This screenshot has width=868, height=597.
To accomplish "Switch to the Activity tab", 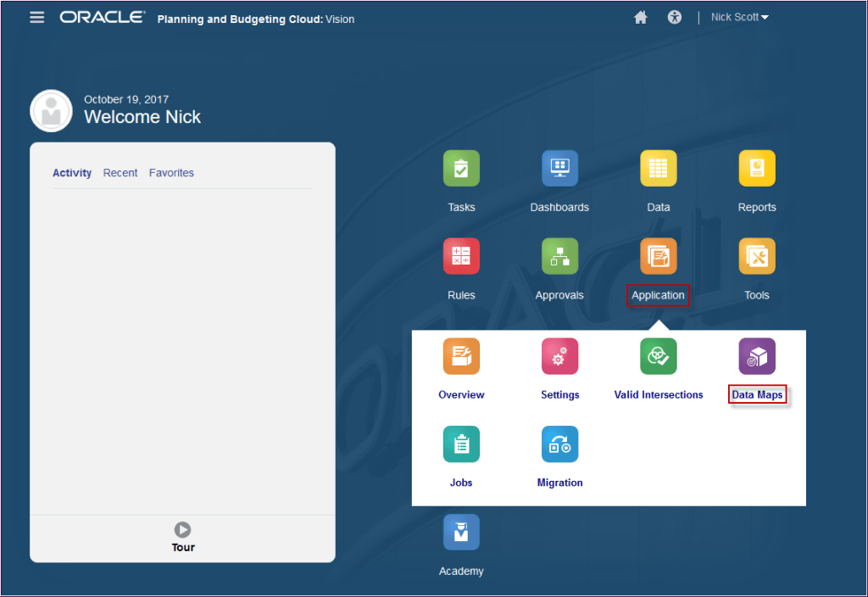I will [x=72, y=173].
